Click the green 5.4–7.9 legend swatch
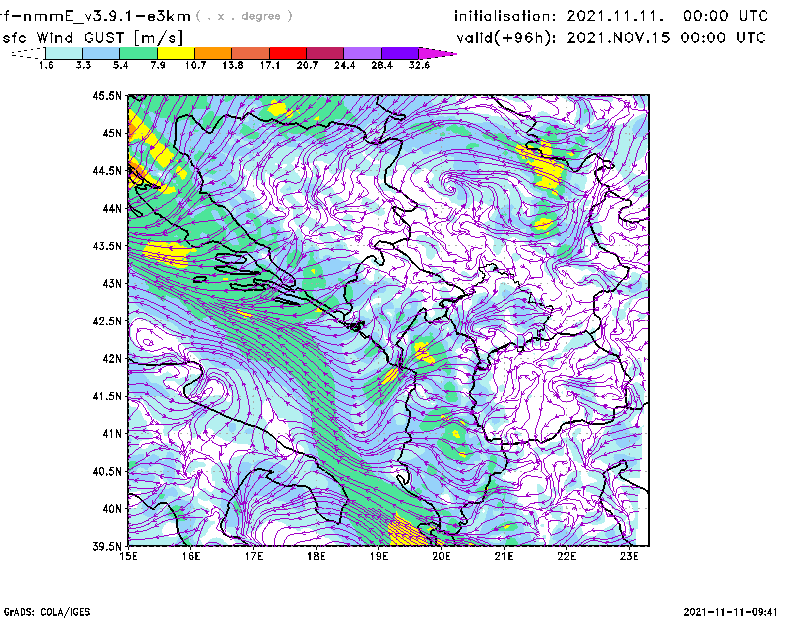Screen dimensions: 800x618 [138, 53]
